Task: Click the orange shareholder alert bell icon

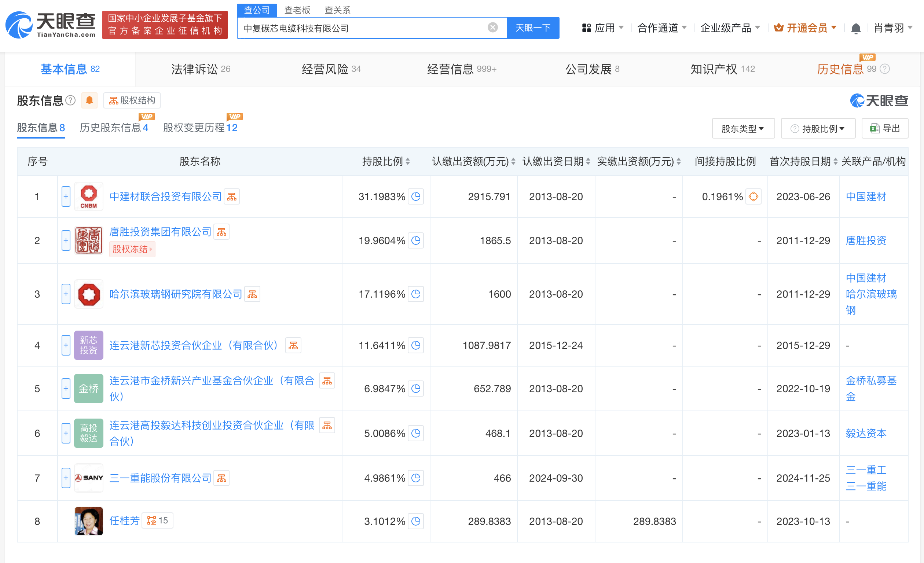Action: pos(89,100)
